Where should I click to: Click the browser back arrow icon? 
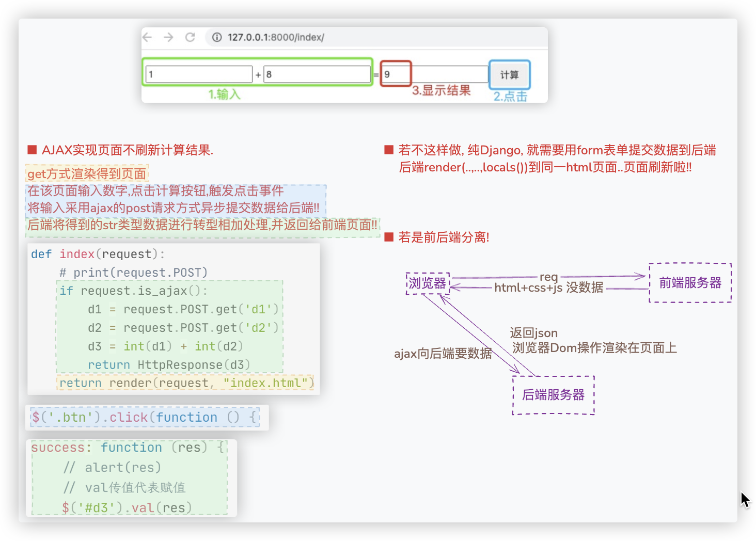147,37
